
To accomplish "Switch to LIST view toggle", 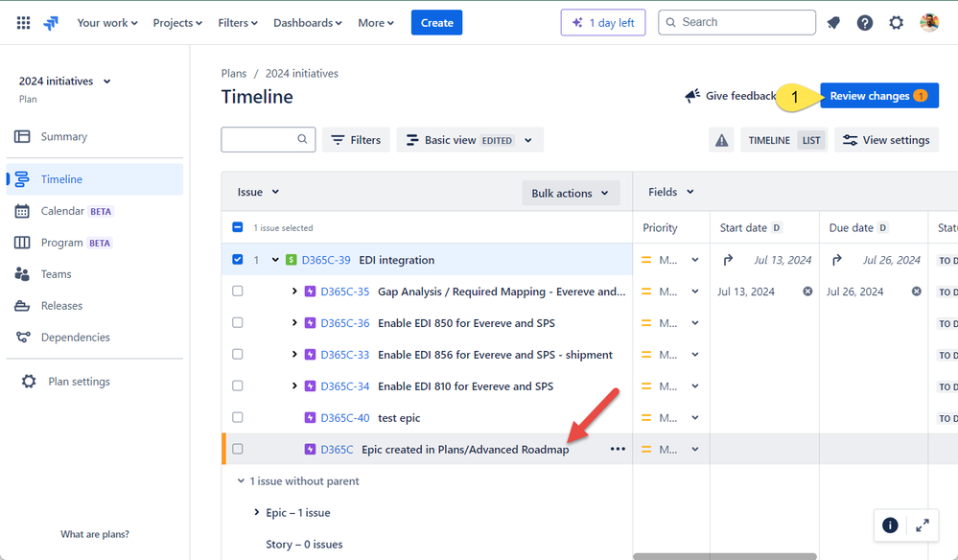I will pyautogui.click(x=811, y=140).
